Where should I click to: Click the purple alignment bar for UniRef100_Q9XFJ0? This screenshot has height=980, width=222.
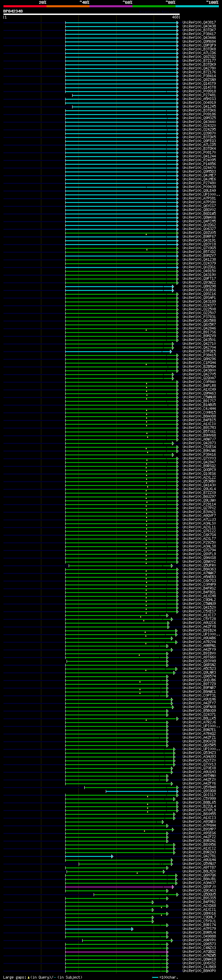click(120, 887)
